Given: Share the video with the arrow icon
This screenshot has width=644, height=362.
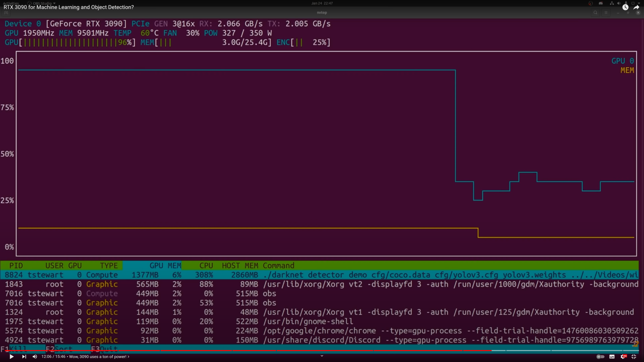Looking at the screenshot, I should [636, 7].
